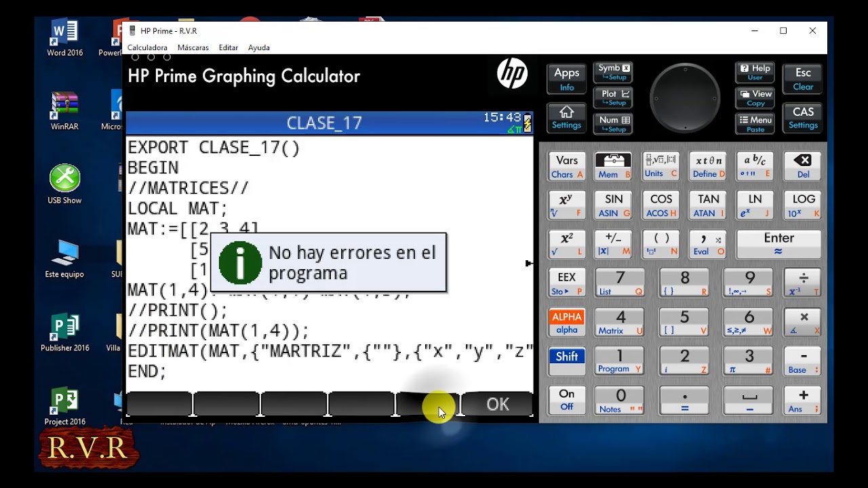
Task: Tap the parentheses key
Action: click(x=660, y=244)
